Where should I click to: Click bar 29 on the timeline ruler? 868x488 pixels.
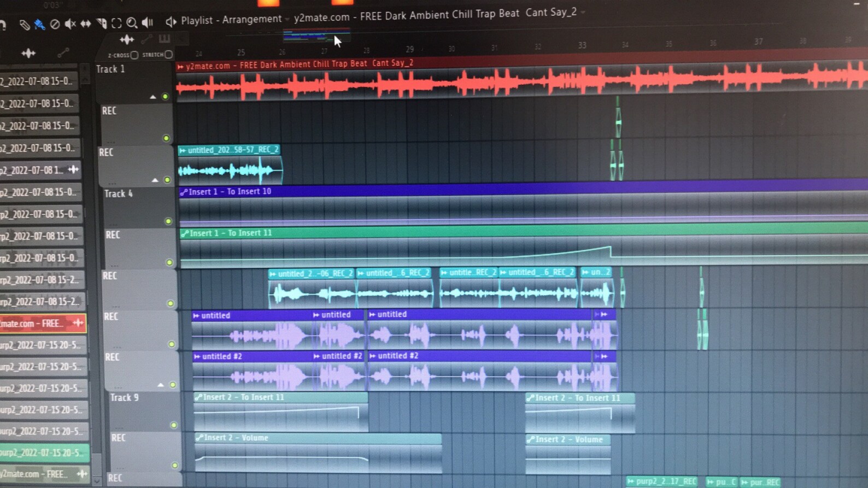[x=410, y=49]
